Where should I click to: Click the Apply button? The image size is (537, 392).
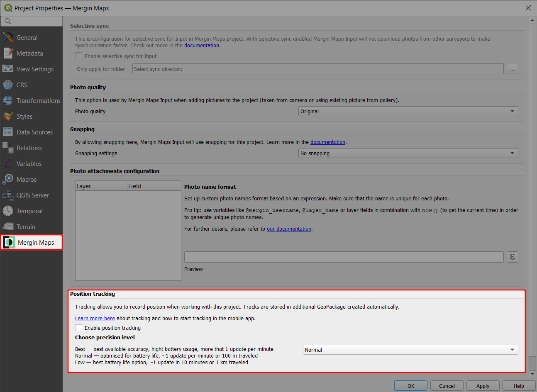[483, 386]
